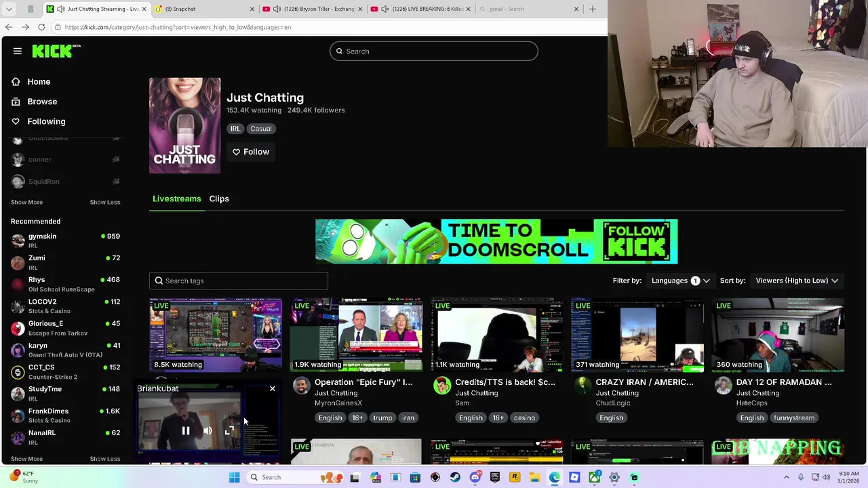Open Epic Games launcher from taskbar
Viewport: 868px width, 488px height.
(x=495, y=477)
